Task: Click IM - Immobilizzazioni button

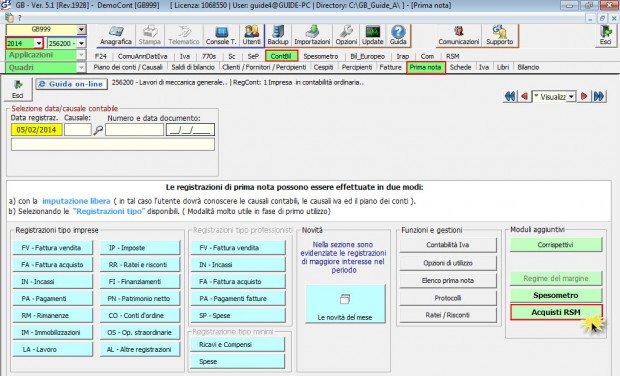Action: pos(52,333)
